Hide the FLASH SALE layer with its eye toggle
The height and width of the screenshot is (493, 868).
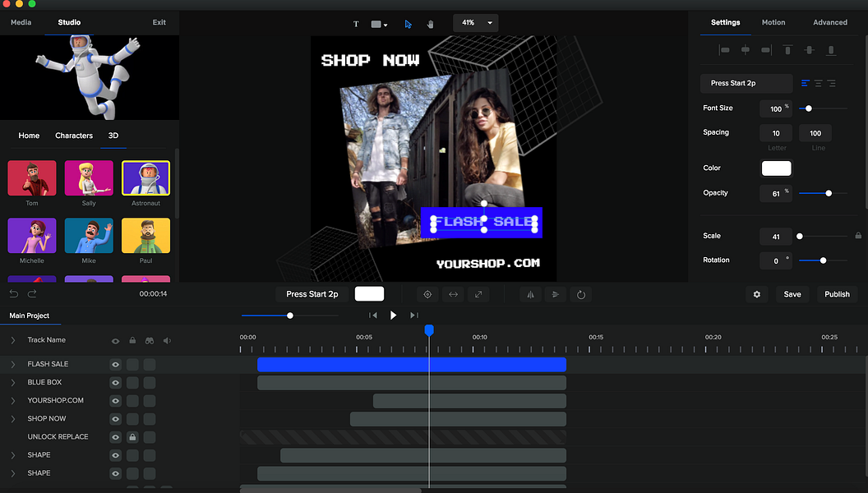coord(115,364)
